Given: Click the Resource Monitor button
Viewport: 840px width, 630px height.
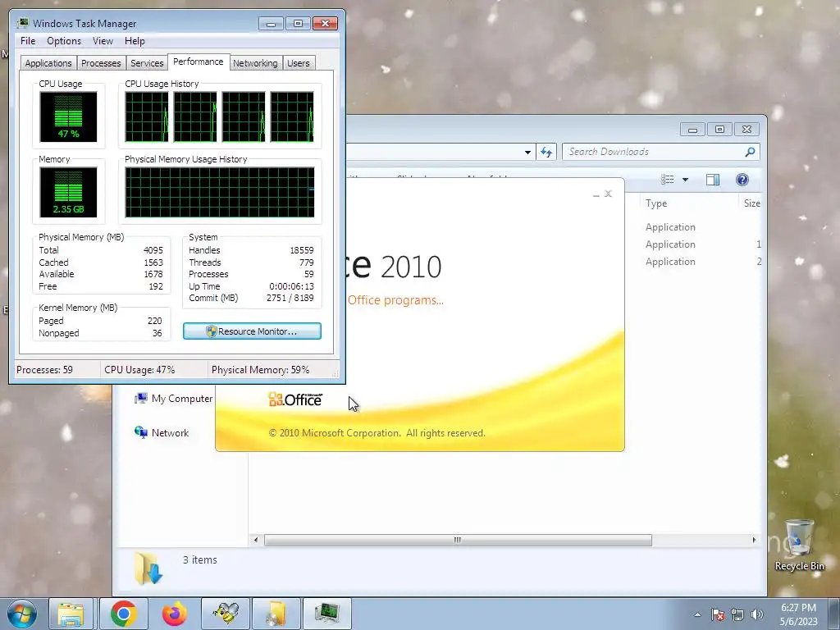Looking at the screenshot, I should (x=252, y=331).
